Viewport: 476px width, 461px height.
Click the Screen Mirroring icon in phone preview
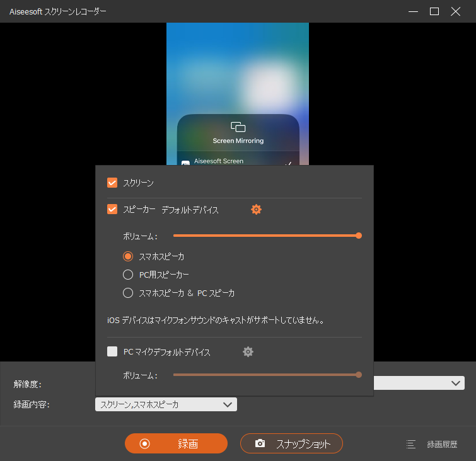click(238, 127)
